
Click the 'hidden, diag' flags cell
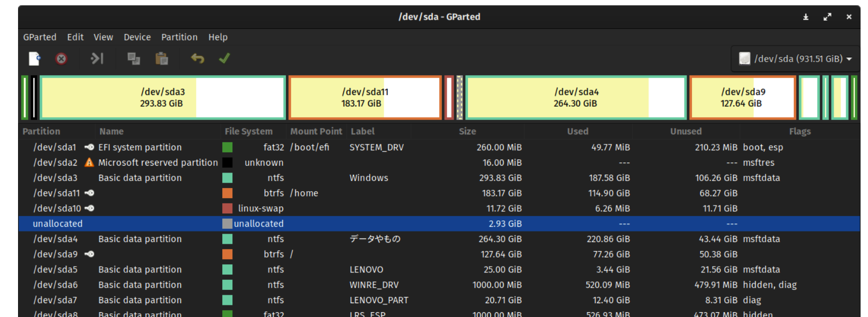click(x=770, y=285)
